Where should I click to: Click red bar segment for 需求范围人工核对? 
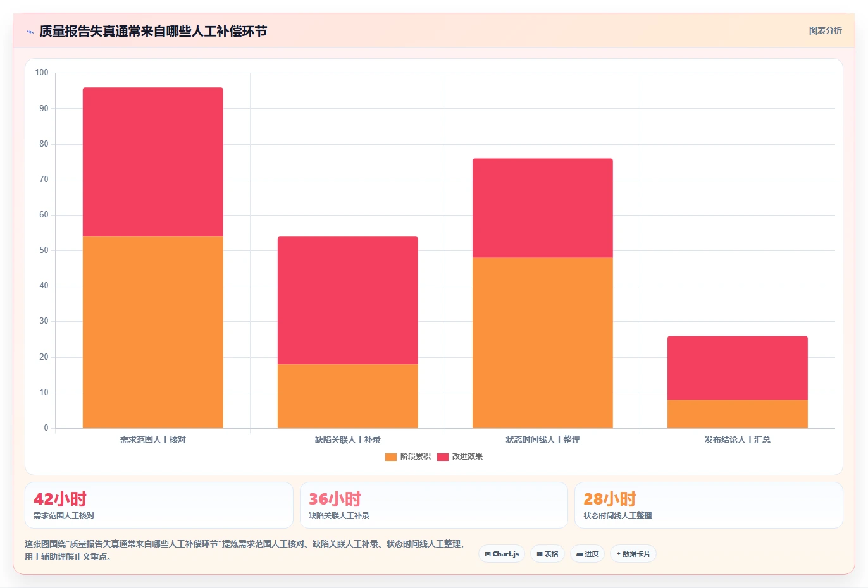coord(153,162)
